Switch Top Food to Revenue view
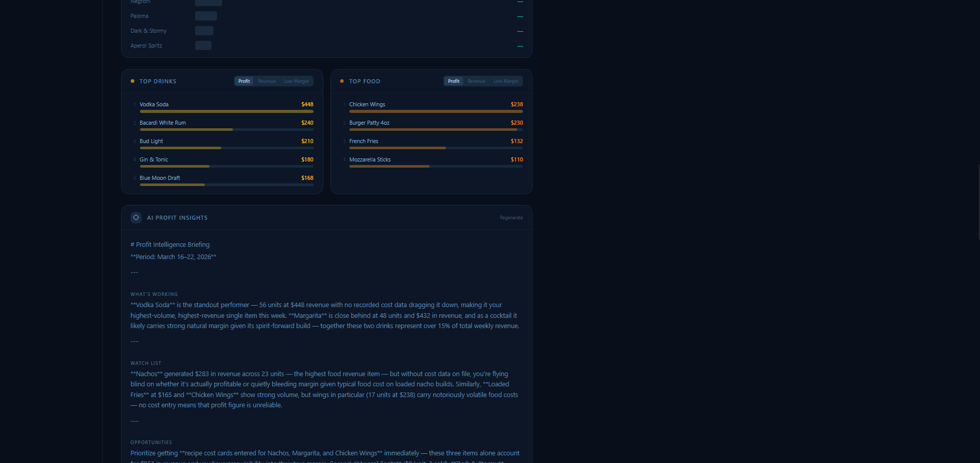980x463 pixels. tap(476, 81)
